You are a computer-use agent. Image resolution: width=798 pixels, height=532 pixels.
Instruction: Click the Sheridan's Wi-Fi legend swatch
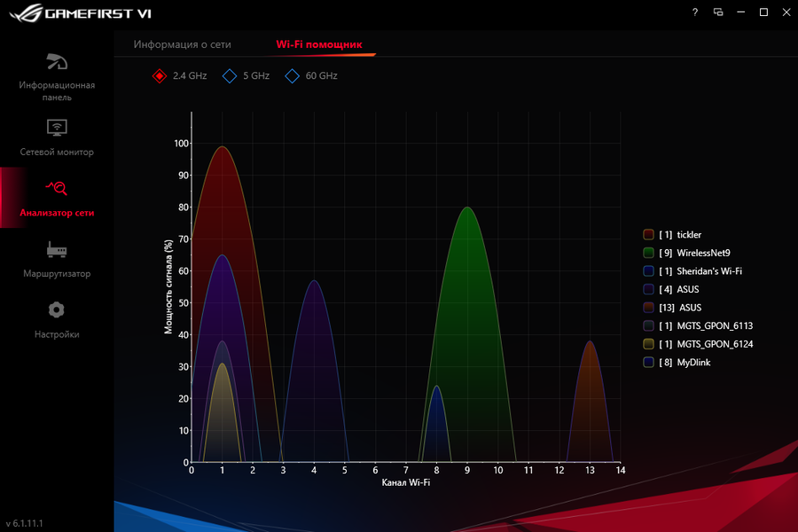tap(648, 271)
